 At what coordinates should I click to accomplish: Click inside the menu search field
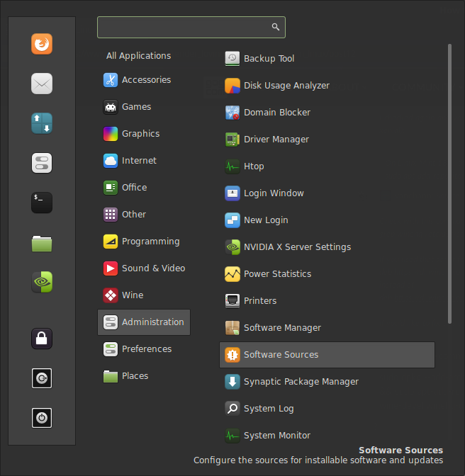click(x=191, y=28)
